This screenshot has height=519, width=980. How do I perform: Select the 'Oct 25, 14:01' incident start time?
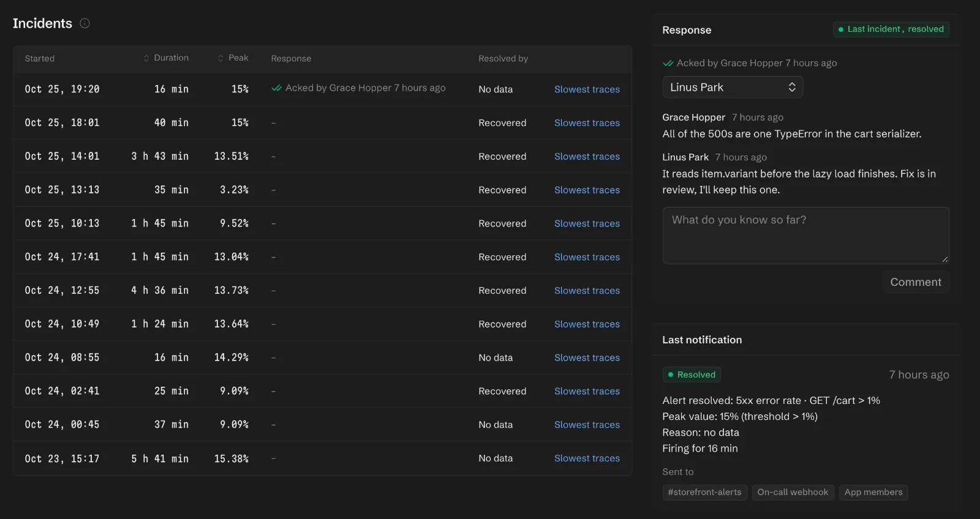tap(62, 157)
